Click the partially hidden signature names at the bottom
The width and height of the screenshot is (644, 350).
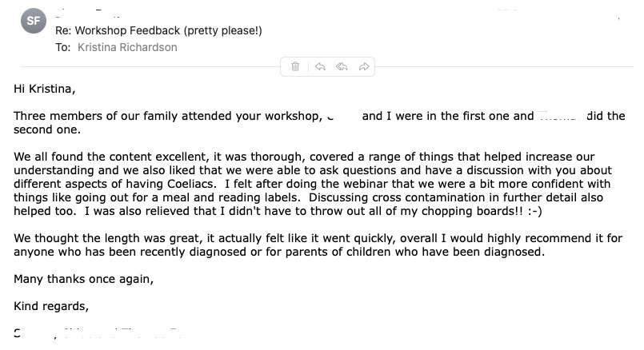tap(96, 333)
